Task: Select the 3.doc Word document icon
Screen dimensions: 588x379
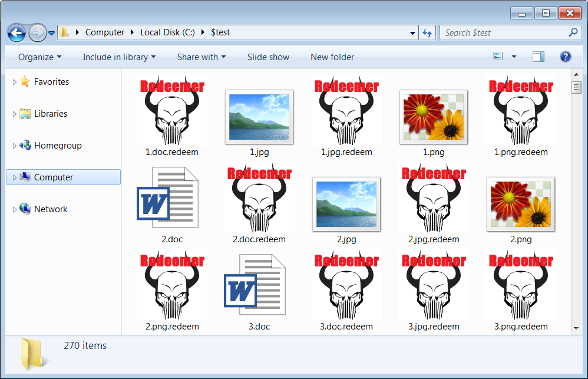Action: 255,285
